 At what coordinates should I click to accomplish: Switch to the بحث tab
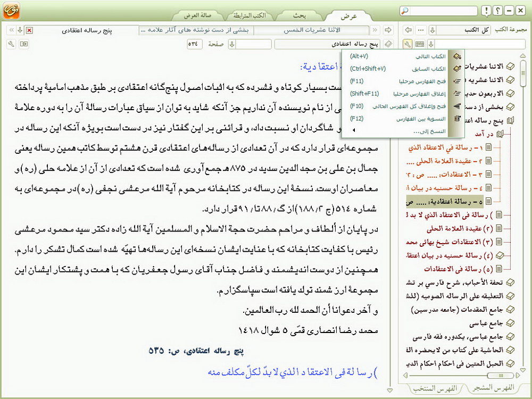(x=299, y=15)
